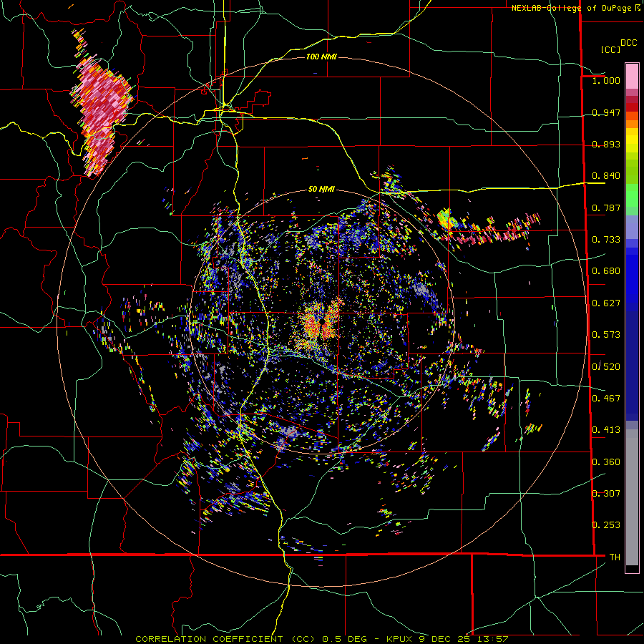The width and height of the screenshot is (644, 644).
Task: Click the 100 NMI range ring label
Action: [321, 57]
